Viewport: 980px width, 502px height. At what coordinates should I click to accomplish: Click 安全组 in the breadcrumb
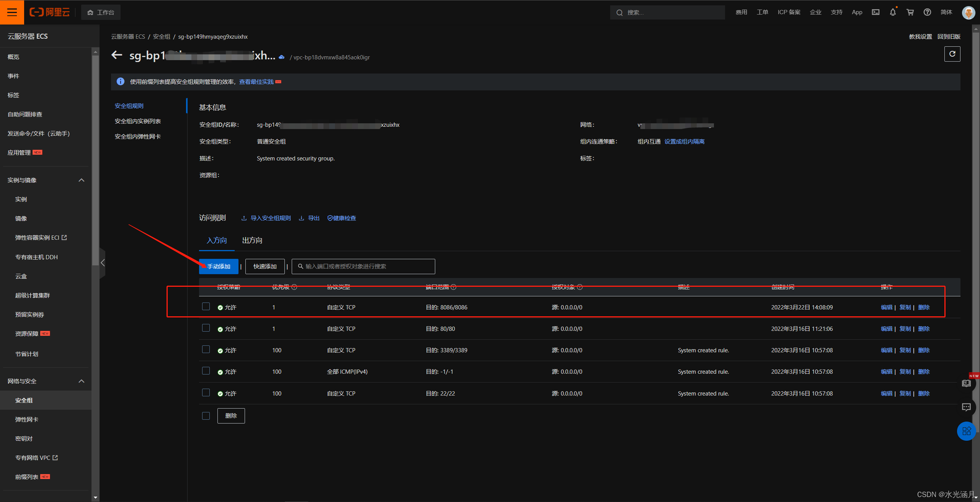coord(162,37)
